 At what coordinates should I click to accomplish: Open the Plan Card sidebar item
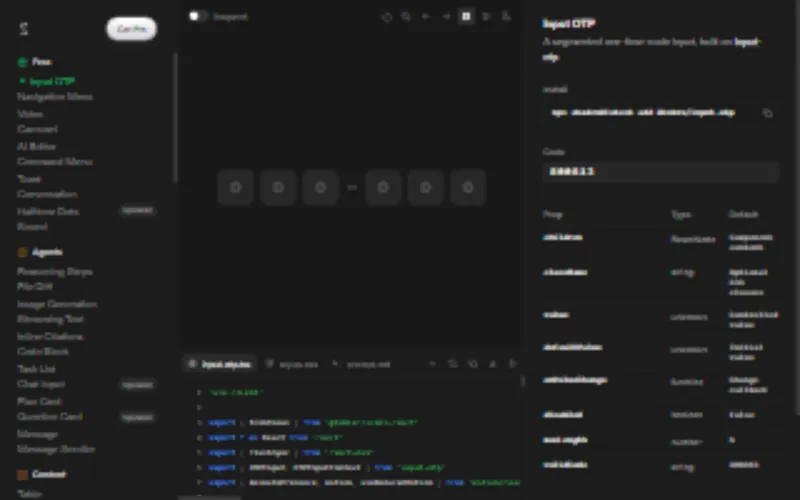(39, 402)
